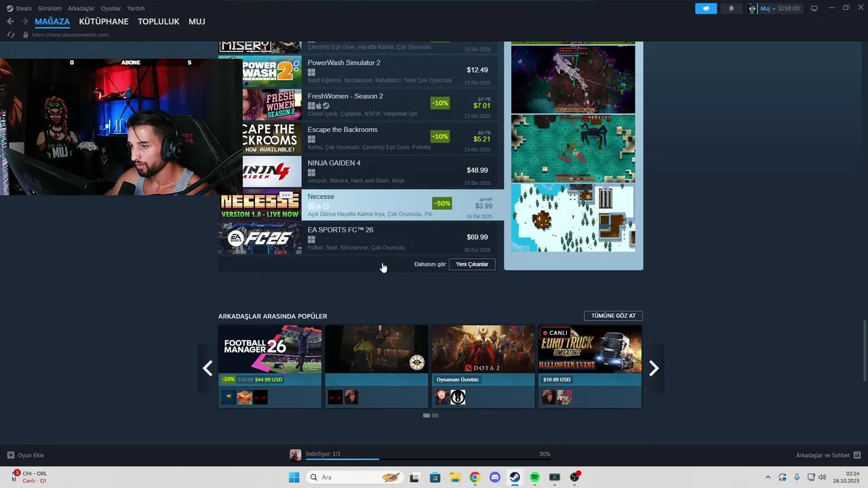Show next carousel items with right arrow

(x=654, y=368)
